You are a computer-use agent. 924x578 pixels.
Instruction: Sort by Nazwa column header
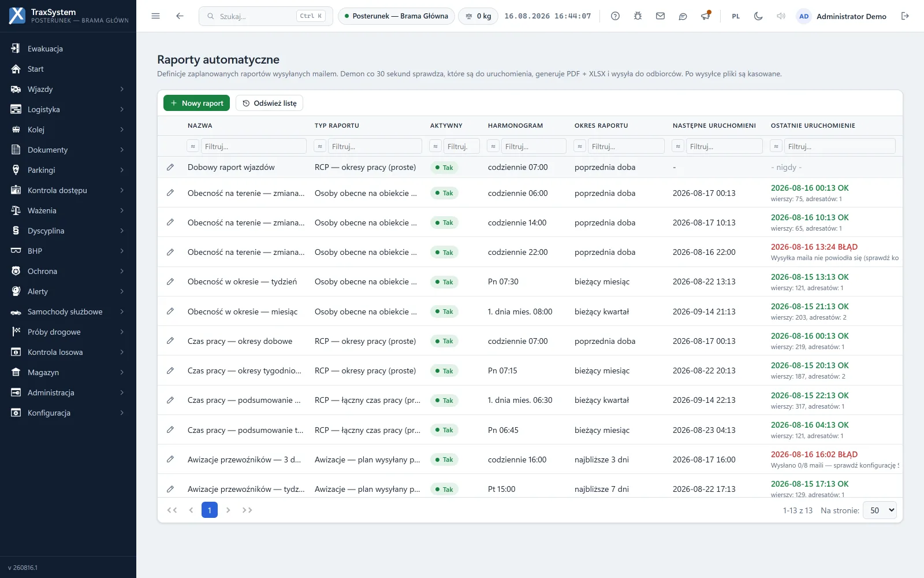coord(200,125)
